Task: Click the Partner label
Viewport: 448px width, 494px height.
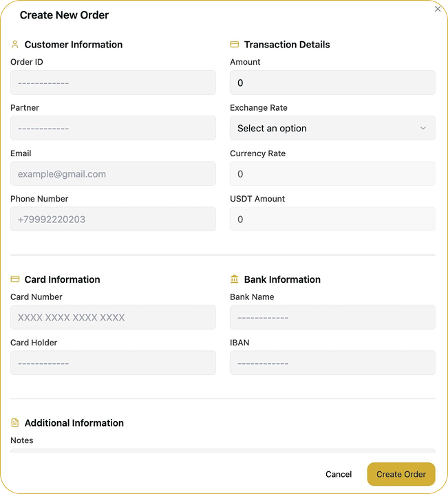Action: pos(25,107)
